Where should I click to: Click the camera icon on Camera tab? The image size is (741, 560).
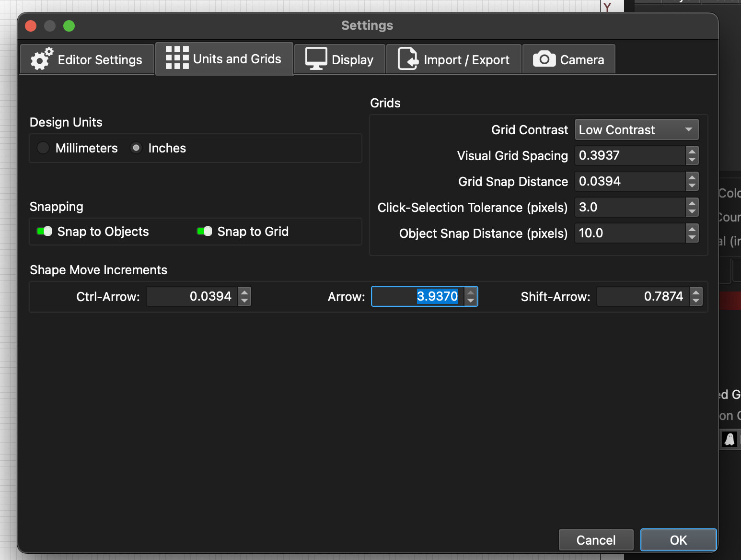point(544,59)
